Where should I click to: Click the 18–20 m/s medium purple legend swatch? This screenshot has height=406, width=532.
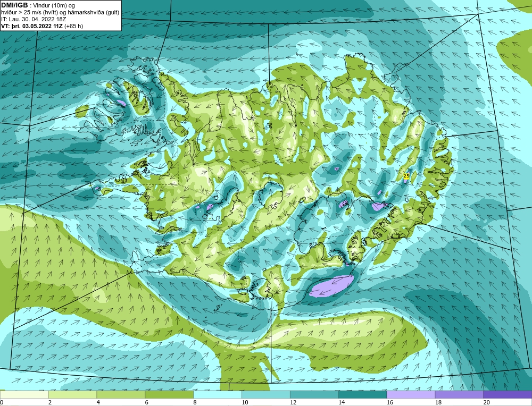coord(460,394)
